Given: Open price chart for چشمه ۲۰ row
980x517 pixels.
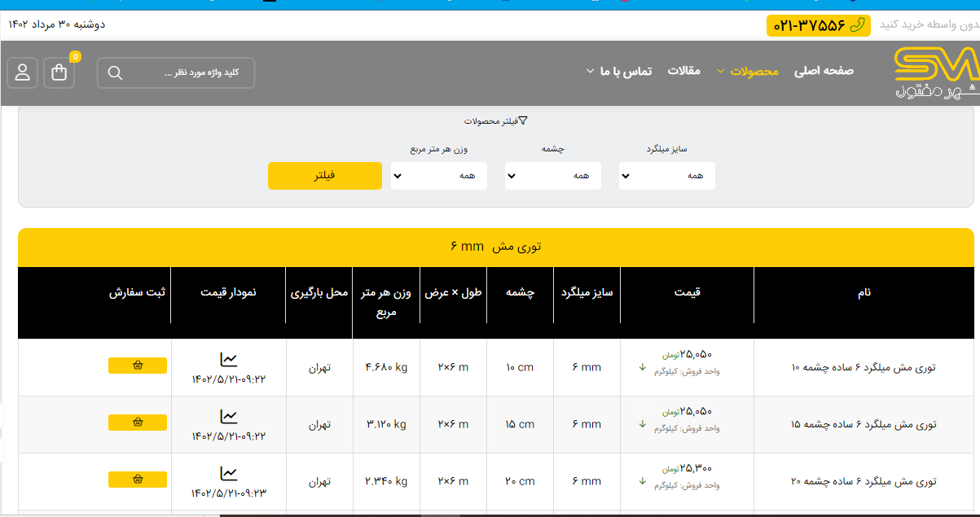Looking at the screenshot, I should click(x=229, y=473).
